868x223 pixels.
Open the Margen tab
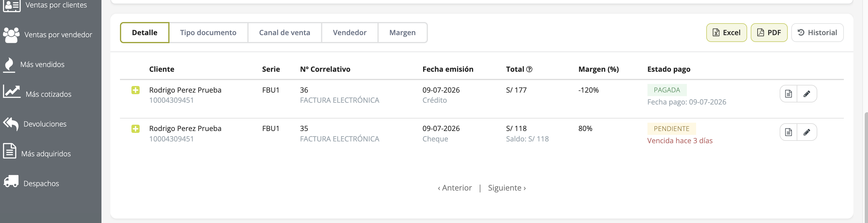tap(403, 33)
